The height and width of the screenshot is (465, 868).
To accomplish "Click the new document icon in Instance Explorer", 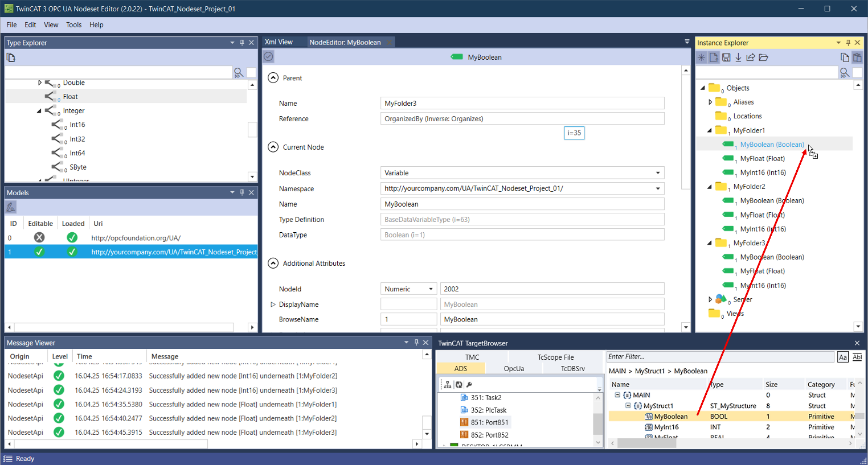I will pos(714,57).
